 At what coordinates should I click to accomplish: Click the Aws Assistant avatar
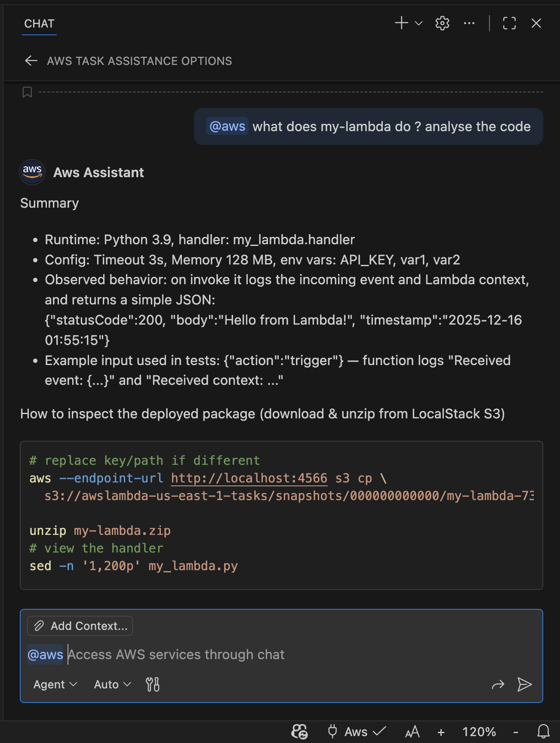(32, 172)
